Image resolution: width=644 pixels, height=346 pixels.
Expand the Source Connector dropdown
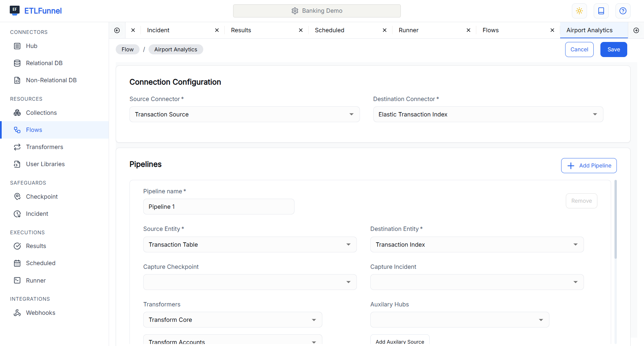(244, 114)
